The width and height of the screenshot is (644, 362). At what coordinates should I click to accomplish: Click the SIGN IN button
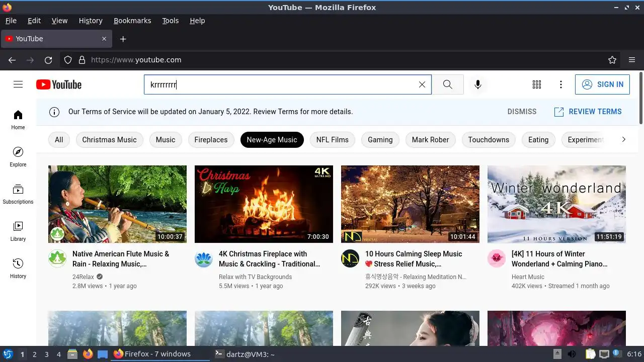point(602,84)
